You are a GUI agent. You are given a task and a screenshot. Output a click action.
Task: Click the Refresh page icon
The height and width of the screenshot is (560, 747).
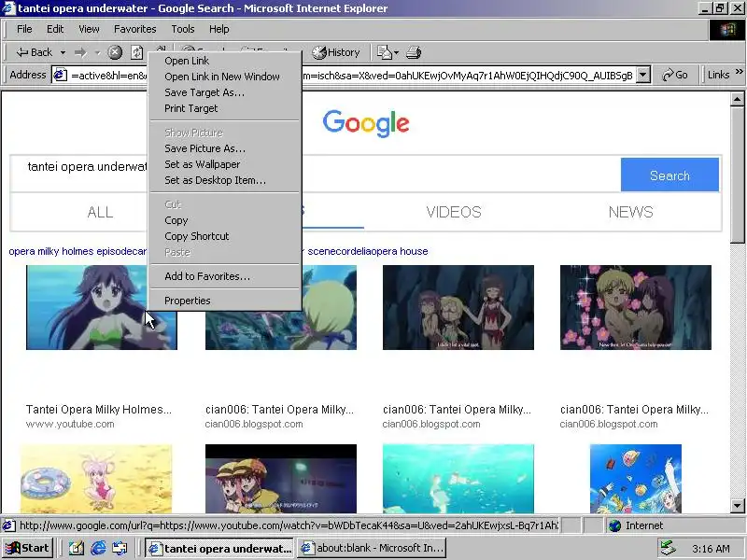pos(136,52)
